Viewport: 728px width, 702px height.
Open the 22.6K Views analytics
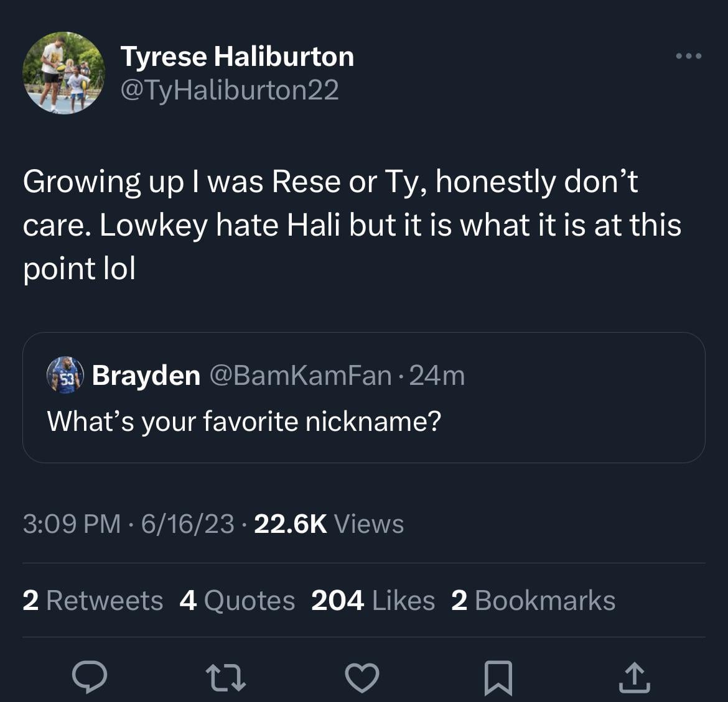tap(329, 524)
